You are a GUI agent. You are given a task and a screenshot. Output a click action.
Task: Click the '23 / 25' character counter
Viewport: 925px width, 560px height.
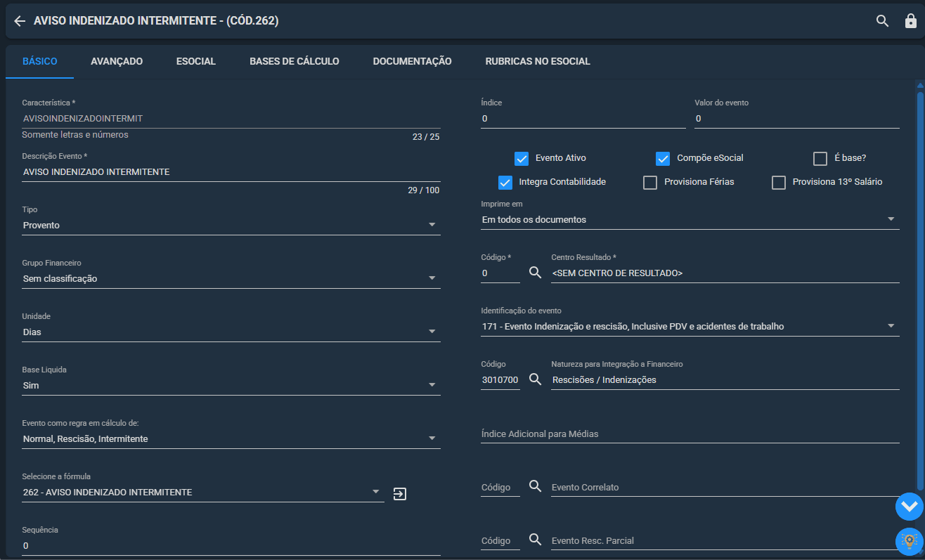[426, 137]
